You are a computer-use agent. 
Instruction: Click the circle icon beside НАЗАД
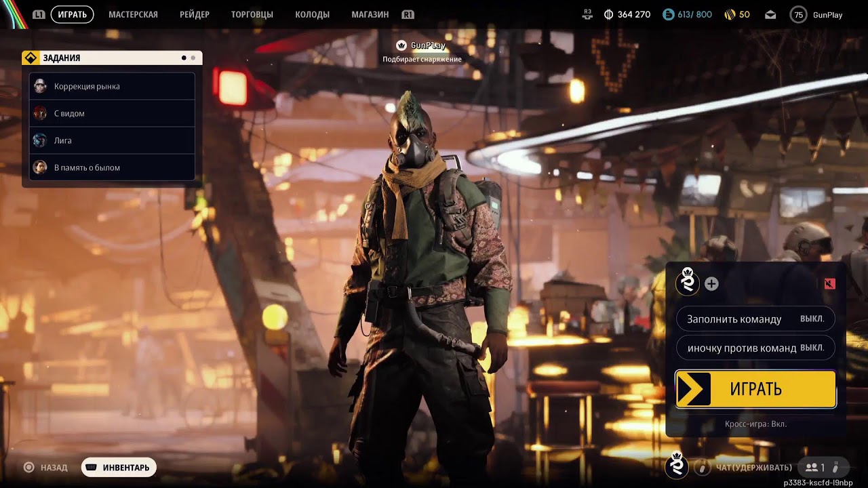pyautogui.click(x=28, y=467)
